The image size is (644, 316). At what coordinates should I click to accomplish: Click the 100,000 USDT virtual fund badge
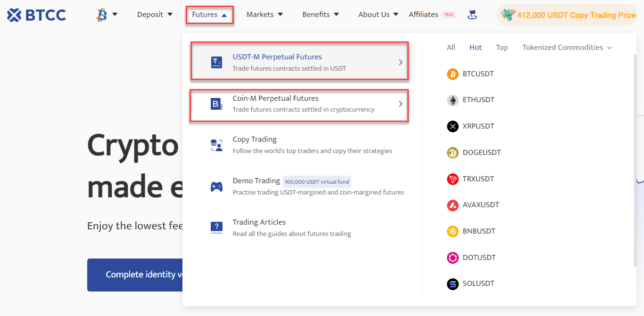click(317, 182)
